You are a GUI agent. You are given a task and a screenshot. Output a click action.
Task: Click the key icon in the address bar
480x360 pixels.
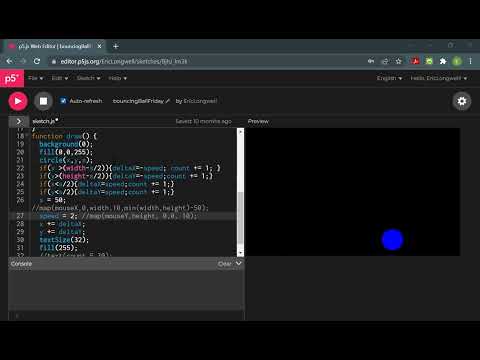(371, 61)
